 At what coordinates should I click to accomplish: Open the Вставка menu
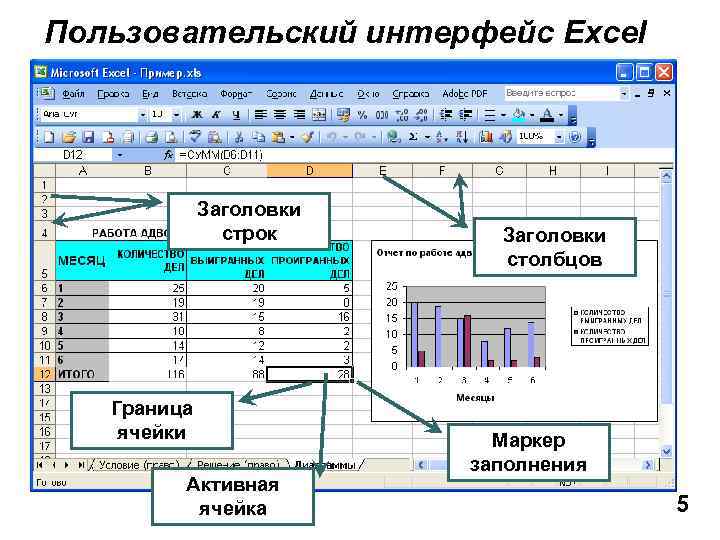[x=189, y=94]
